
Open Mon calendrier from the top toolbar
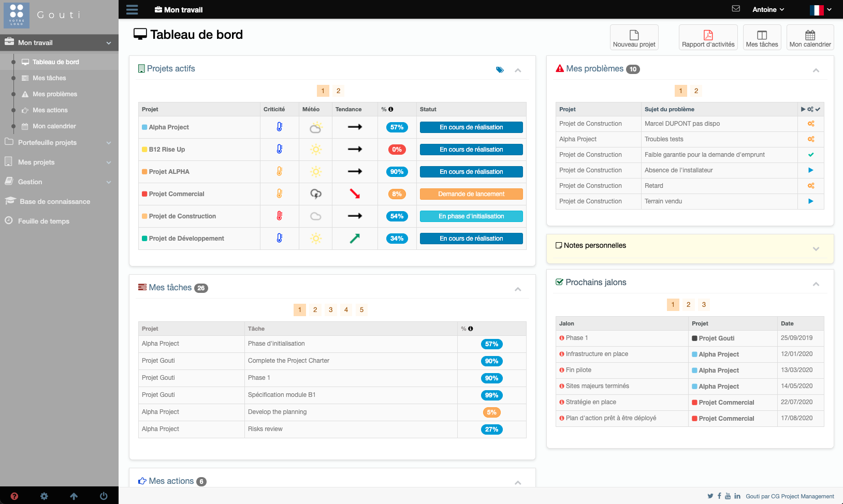810,37
